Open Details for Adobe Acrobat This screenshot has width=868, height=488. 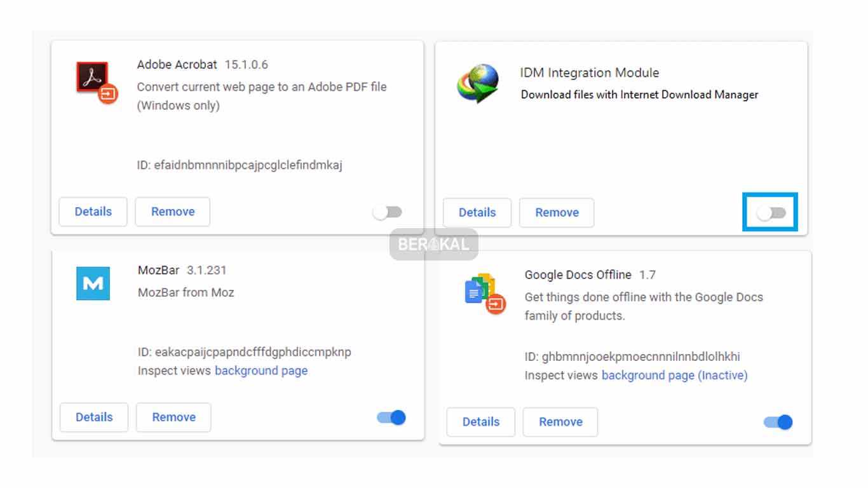[93, 212]
